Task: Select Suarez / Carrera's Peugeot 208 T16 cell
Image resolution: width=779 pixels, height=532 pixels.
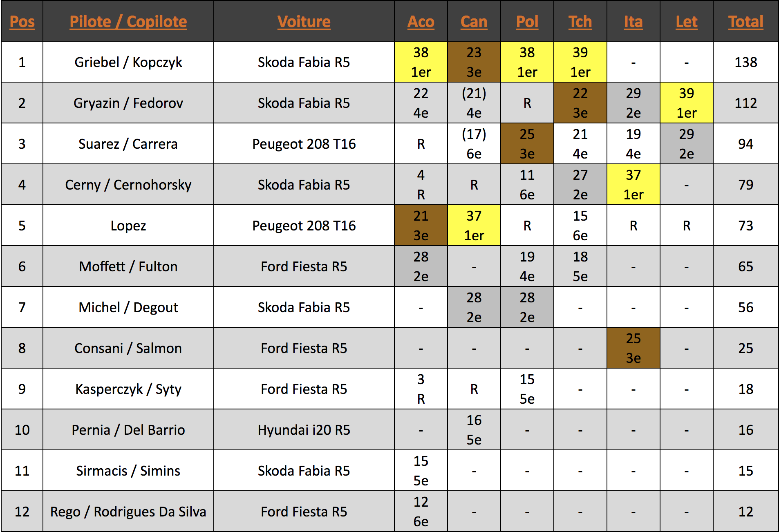Action: point(304,144)
